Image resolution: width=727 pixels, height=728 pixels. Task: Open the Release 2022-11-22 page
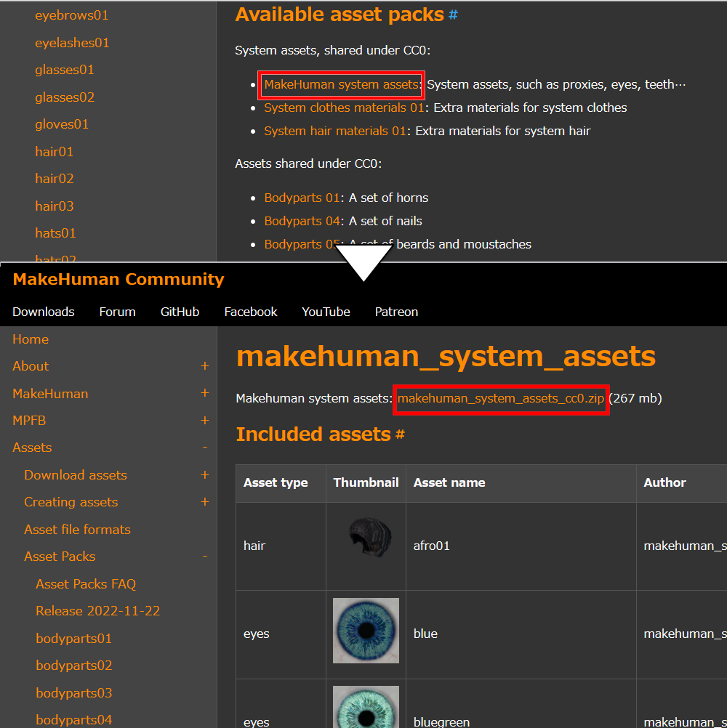97,610
